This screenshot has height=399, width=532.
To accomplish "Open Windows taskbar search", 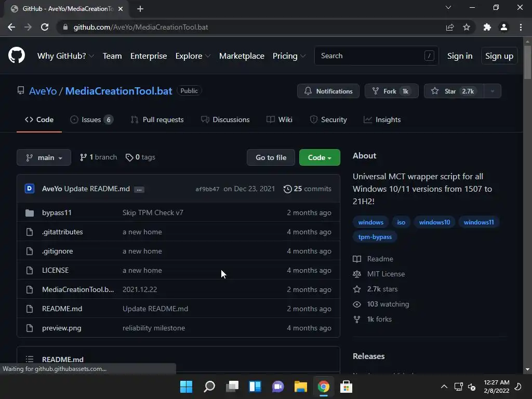I will (209, 387).
